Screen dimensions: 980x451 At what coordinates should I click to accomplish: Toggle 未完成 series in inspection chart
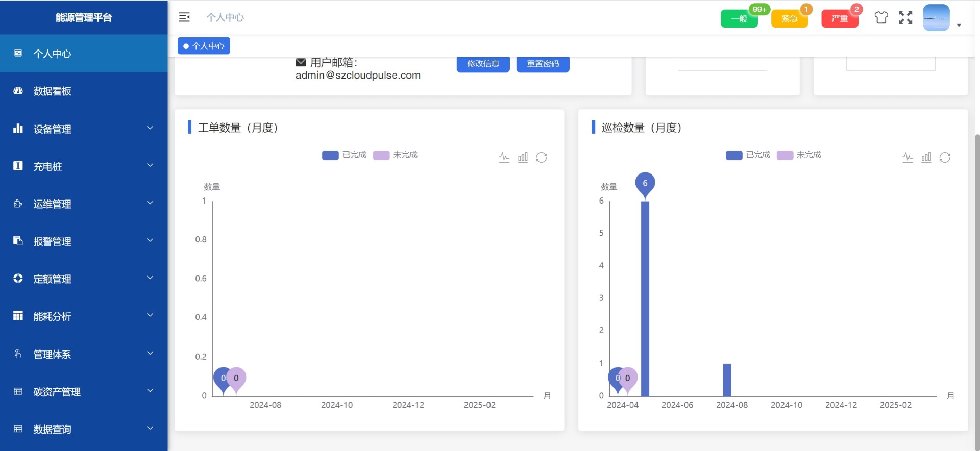799,155
